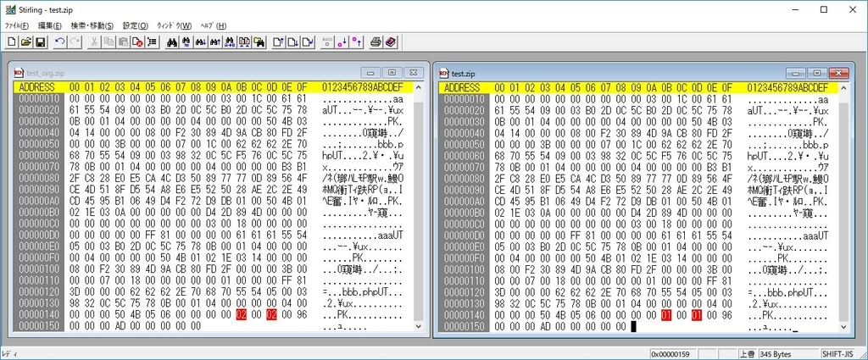Image resolution: width=868 pixels, height=360 pixels.
Task: Click ADDRESS header in test.zip window
Action: (x=463, y=88)
